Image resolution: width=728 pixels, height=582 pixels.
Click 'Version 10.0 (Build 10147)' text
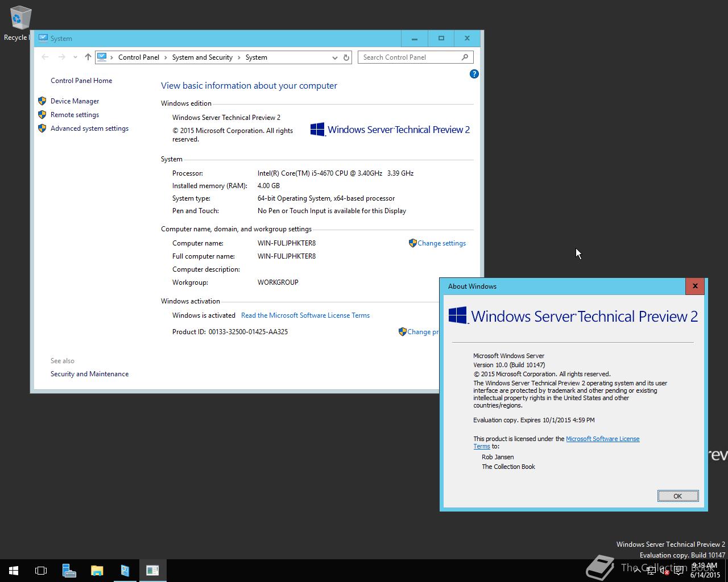pos(509,365)
